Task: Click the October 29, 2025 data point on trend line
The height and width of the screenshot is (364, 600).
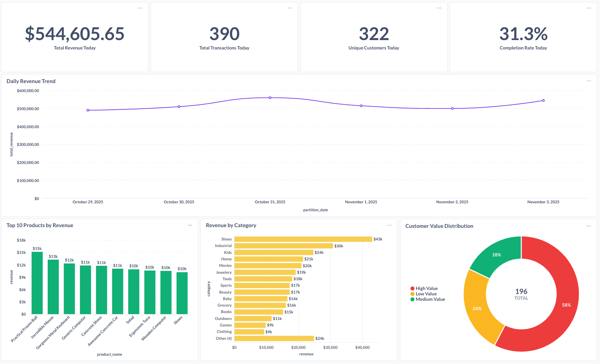Action: (x=88, y=110)
